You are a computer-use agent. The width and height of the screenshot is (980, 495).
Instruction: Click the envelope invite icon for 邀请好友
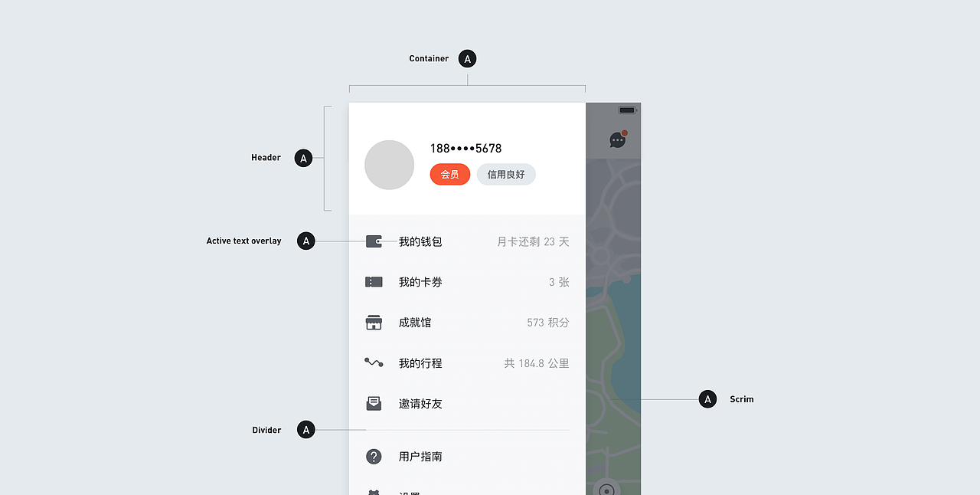coord(374,404)
